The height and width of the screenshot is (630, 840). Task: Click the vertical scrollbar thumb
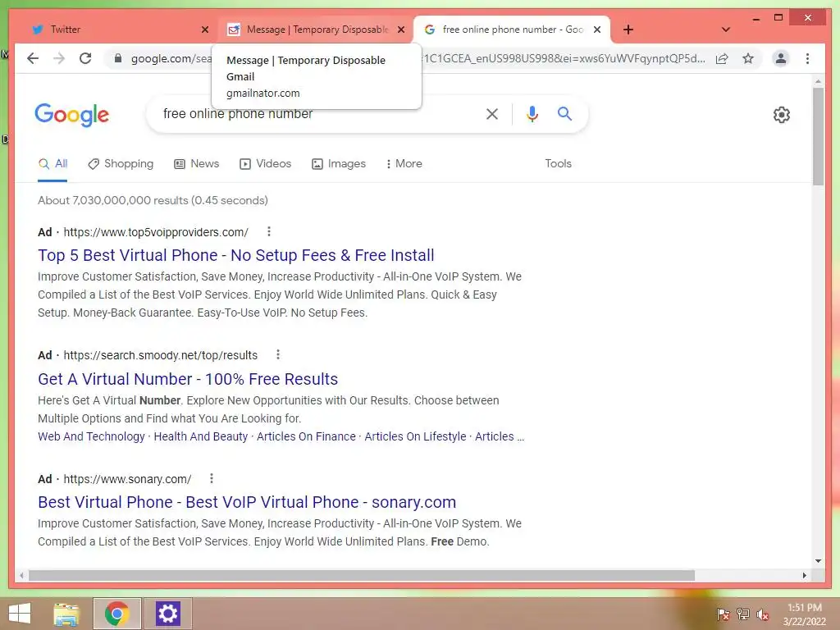click(818, 137)
